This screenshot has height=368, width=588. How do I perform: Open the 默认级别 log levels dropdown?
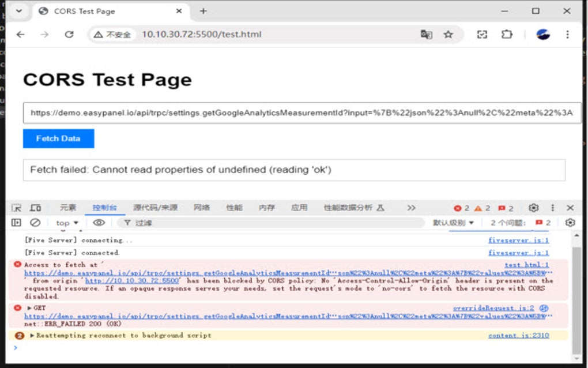click(453, 223)
